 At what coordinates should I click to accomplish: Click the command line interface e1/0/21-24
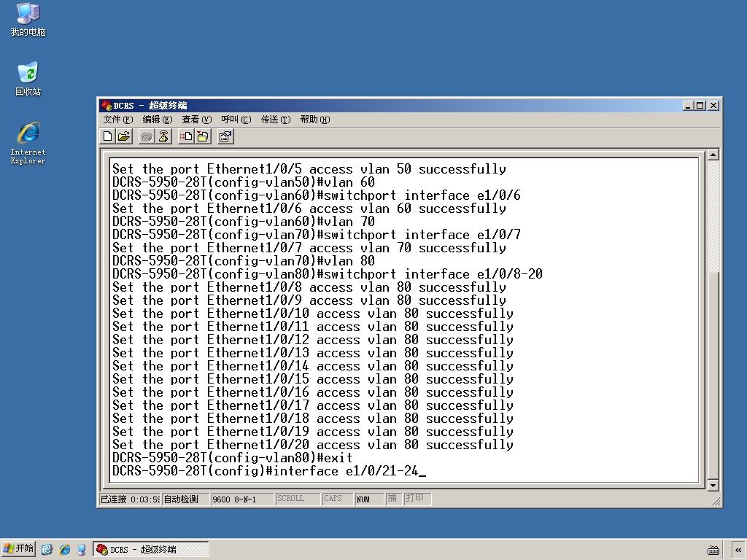269,471
